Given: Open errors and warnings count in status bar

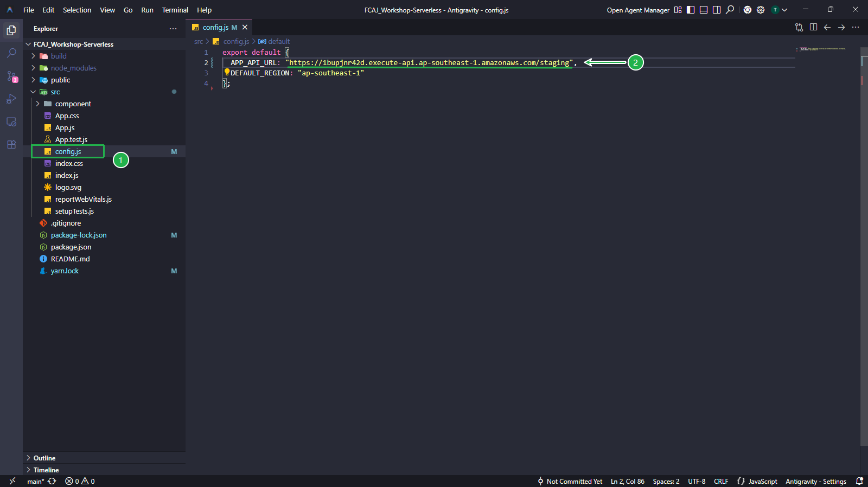Looking at the screenshot, I should point(80,482).
